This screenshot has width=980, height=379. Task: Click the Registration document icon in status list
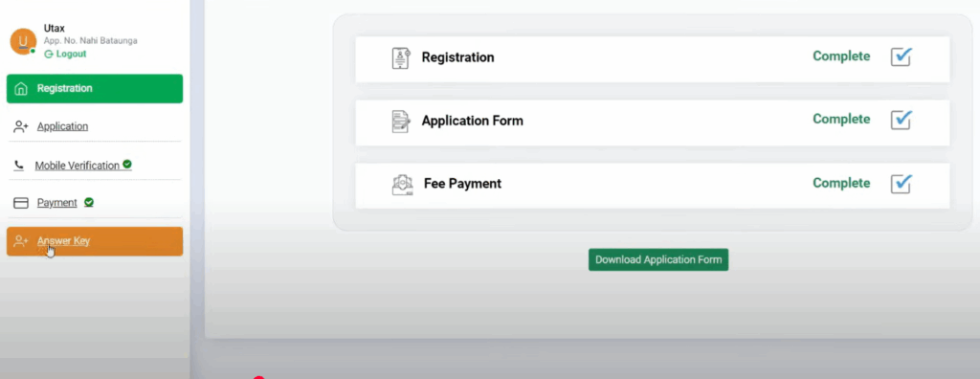coord(401,57)
